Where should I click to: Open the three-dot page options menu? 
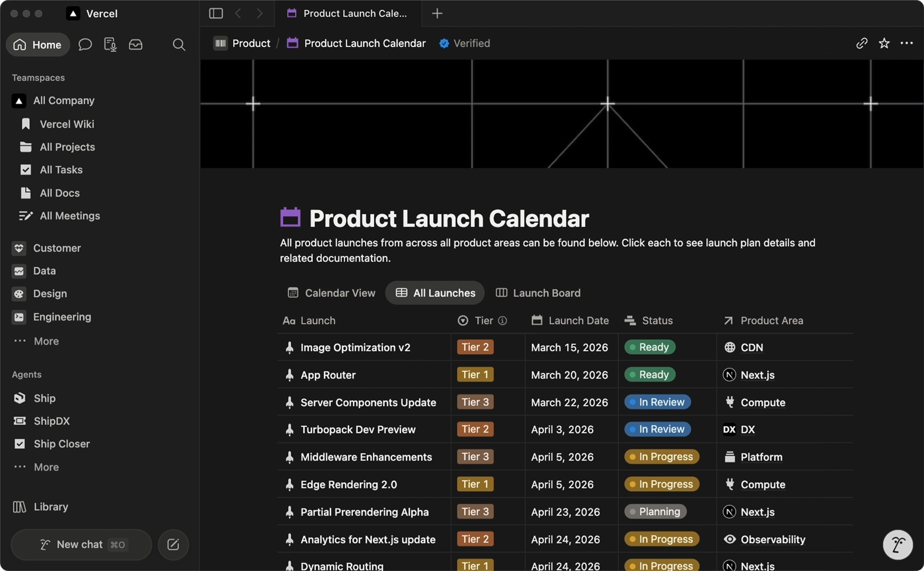907,43
